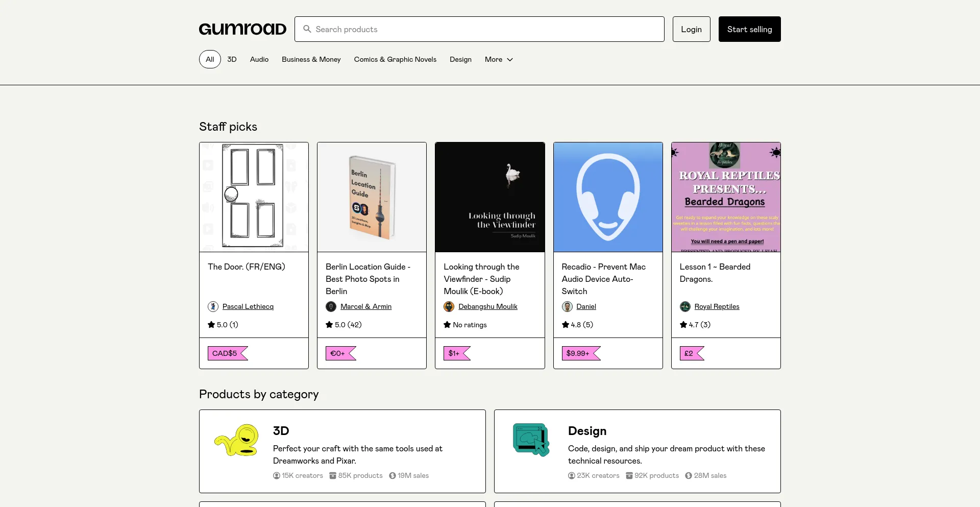
Task: Open Royal Reptiles creator link
Action: 717,306
